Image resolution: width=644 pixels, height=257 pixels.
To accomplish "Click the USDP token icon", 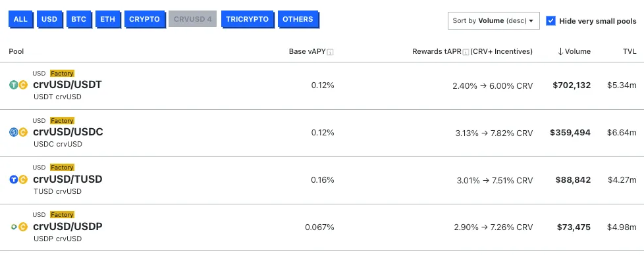I will (x=14, y=227).
